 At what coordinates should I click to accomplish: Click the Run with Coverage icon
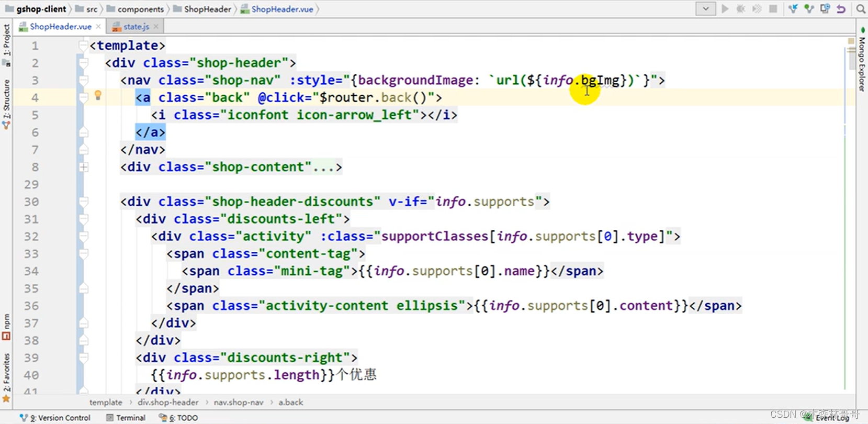coord(757,9)
